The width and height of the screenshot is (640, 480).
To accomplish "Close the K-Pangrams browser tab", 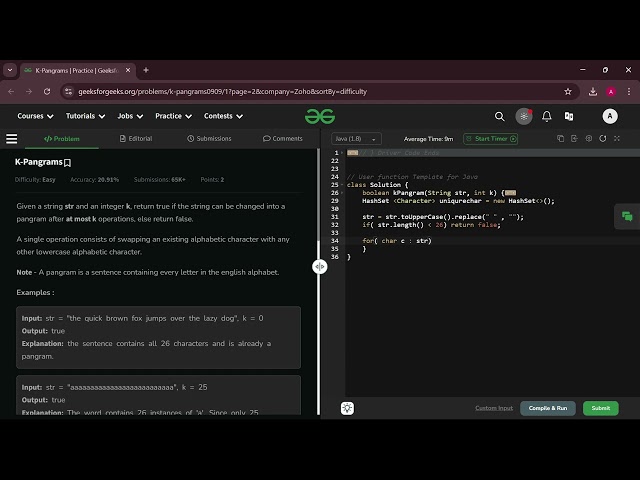I will pyautogui.click(x=128, y=70).
